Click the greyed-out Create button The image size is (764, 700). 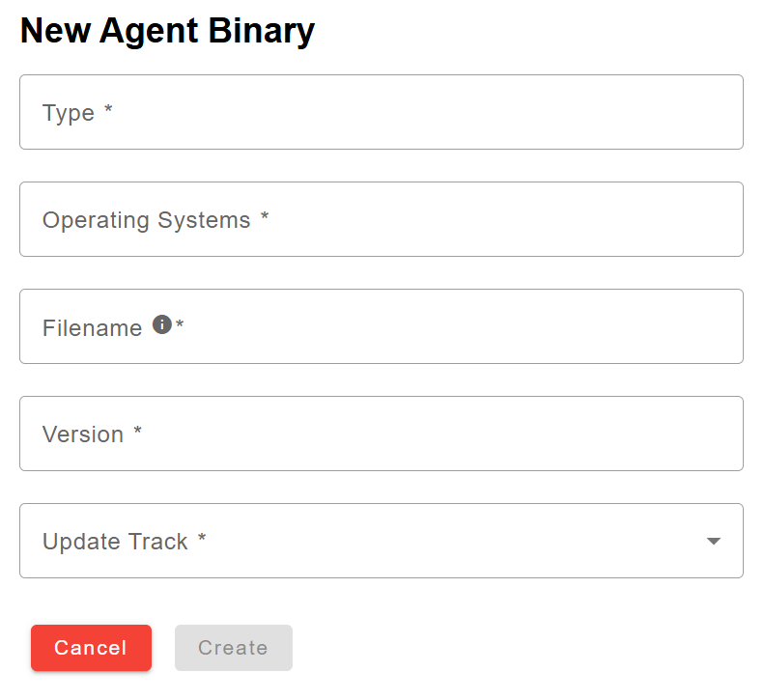(234, 648)
